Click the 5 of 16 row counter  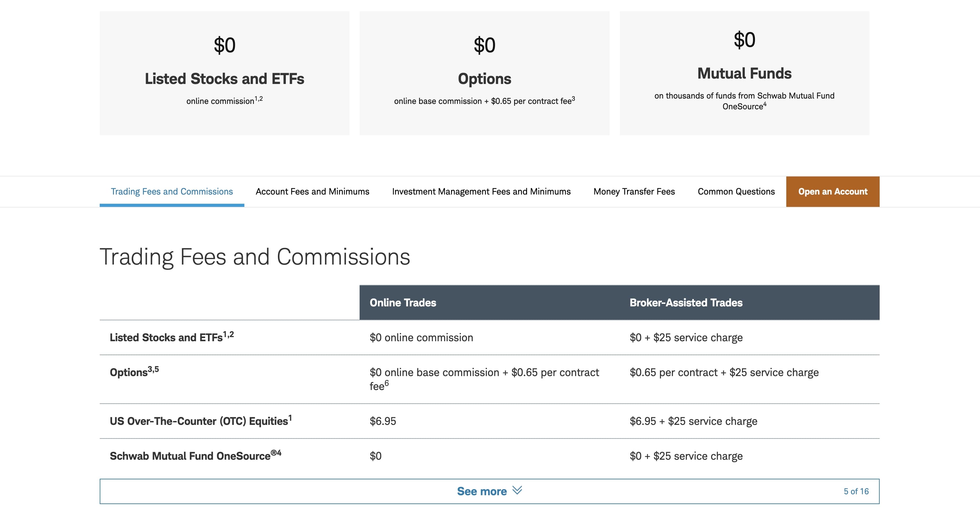point(856,491)
